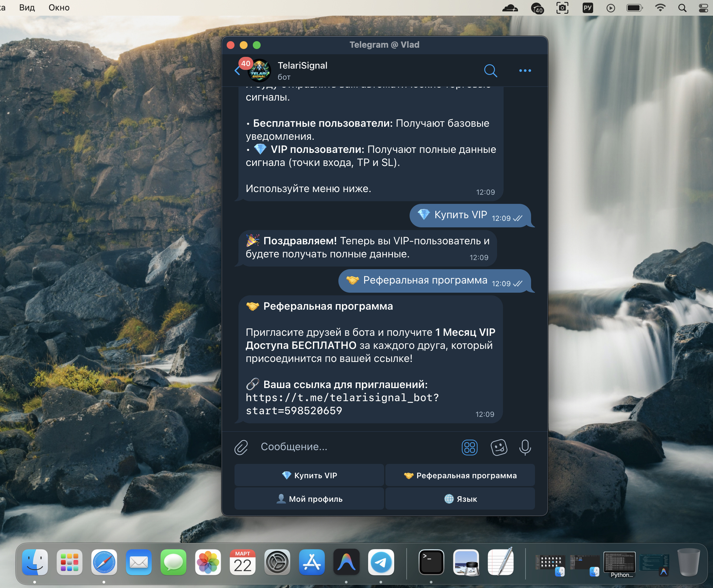This screenshot has width=713, height=588.
Task: Open the emoji and stickers panel
Action: point(499,447)
